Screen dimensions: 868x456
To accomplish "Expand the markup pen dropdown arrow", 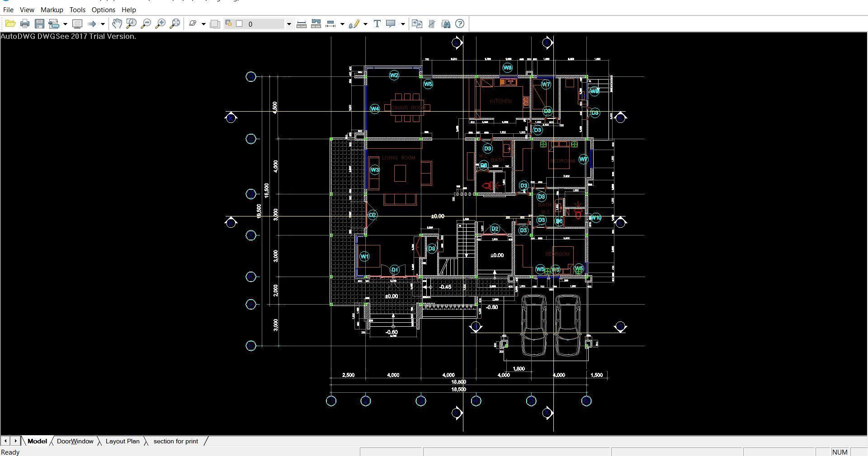I will click(x=365, y=24).
